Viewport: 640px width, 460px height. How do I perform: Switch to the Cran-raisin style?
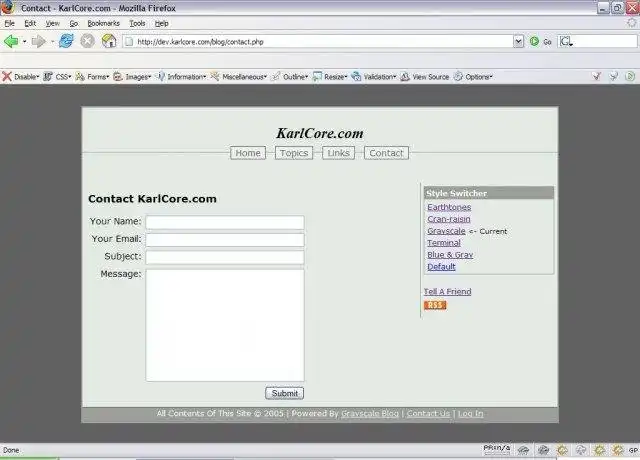pyautogui.click(x=449, y=219)
